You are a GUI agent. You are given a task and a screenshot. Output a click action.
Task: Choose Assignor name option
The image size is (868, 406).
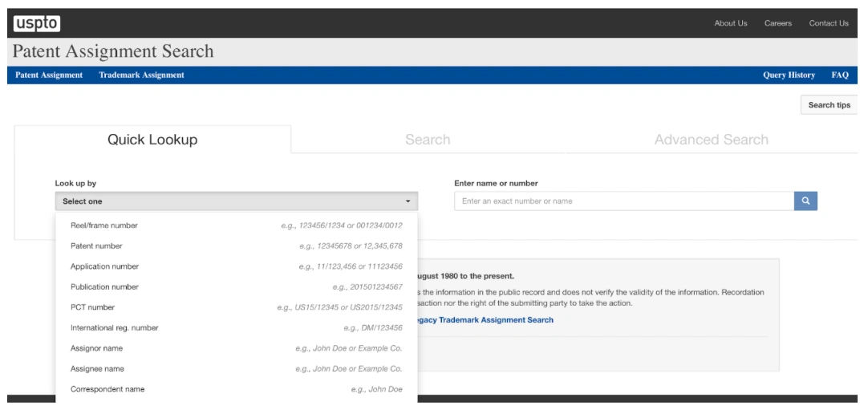click(x=237, y=348)
